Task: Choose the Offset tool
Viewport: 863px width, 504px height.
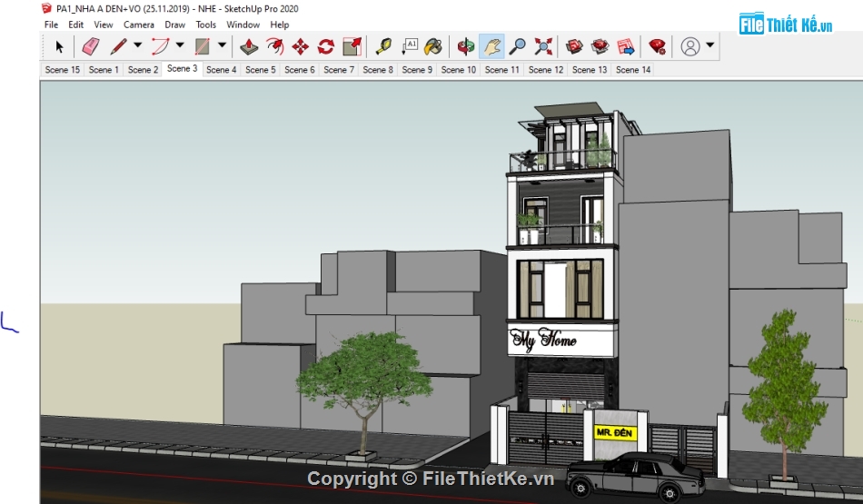Action: 274,47
